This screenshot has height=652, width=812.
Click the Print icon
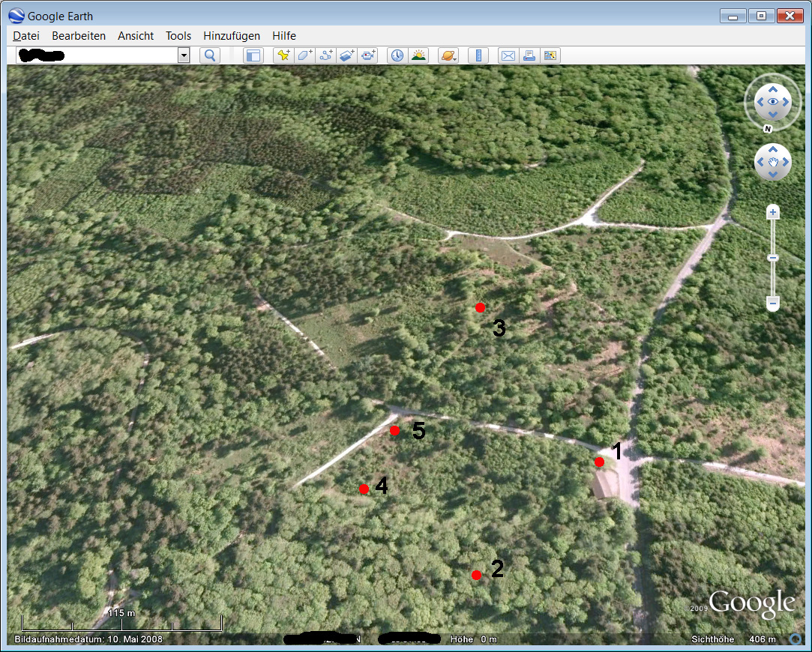[x=529, y=55]
